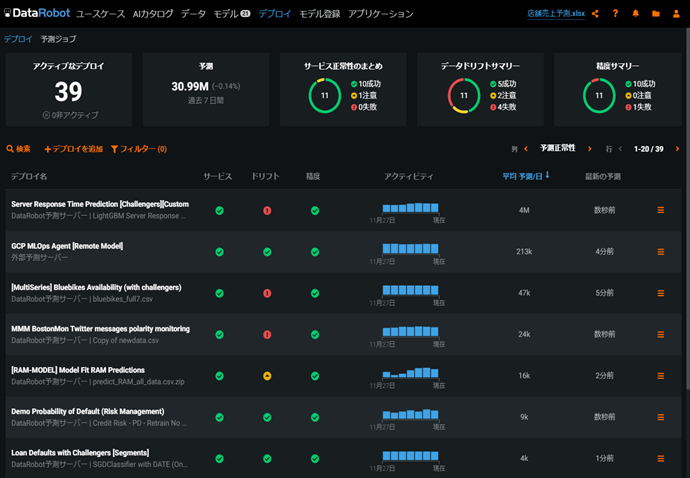690x478 pixels.
Task: Click drift failure icon for Bluebikes row
Action: click(267, 293)
